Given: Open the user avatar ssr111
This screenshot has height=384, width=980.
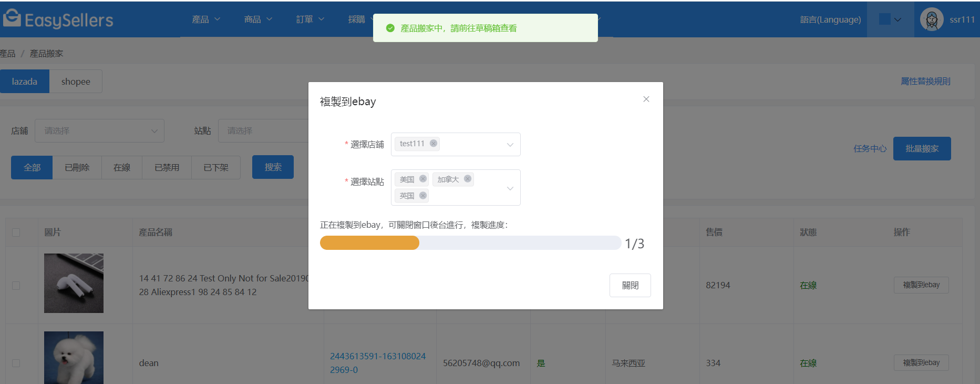Looking at the screenshot, I should pyautogui.click(x=932, y=20).
